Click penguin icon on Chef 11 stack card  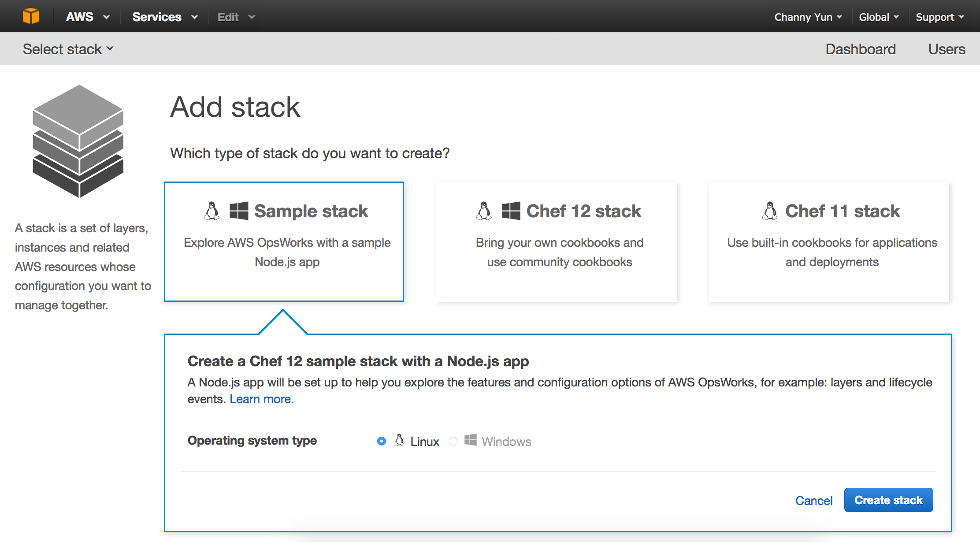coord(770,211)
